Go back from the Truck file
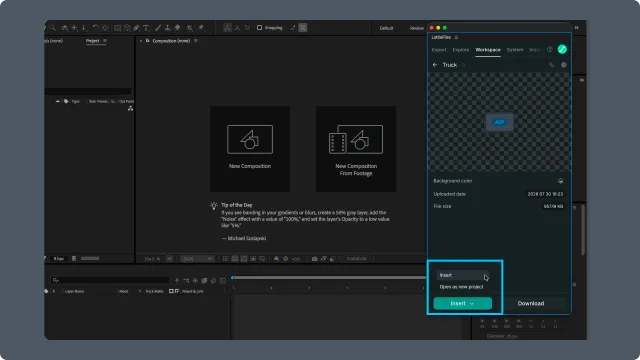Viewport: 640px width, 360px height. 435,65
